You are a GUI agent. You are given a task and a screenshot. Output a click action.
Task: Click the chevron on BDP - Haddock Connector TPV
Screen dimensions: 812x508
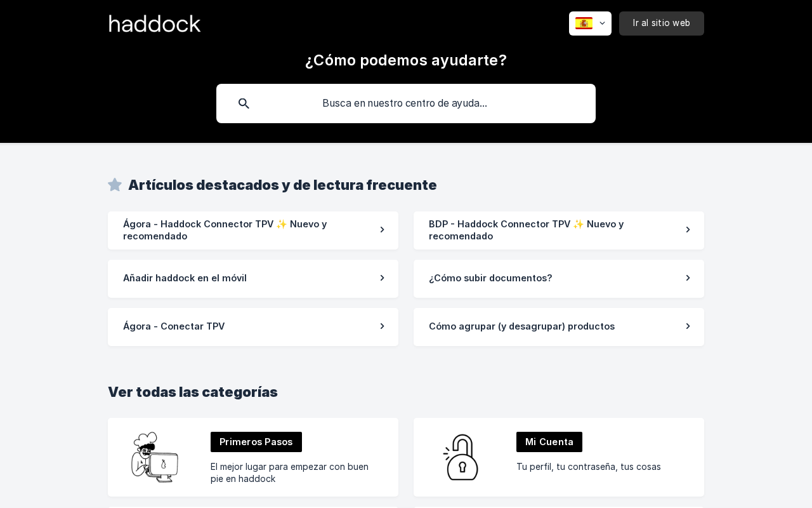click(688, 230)
